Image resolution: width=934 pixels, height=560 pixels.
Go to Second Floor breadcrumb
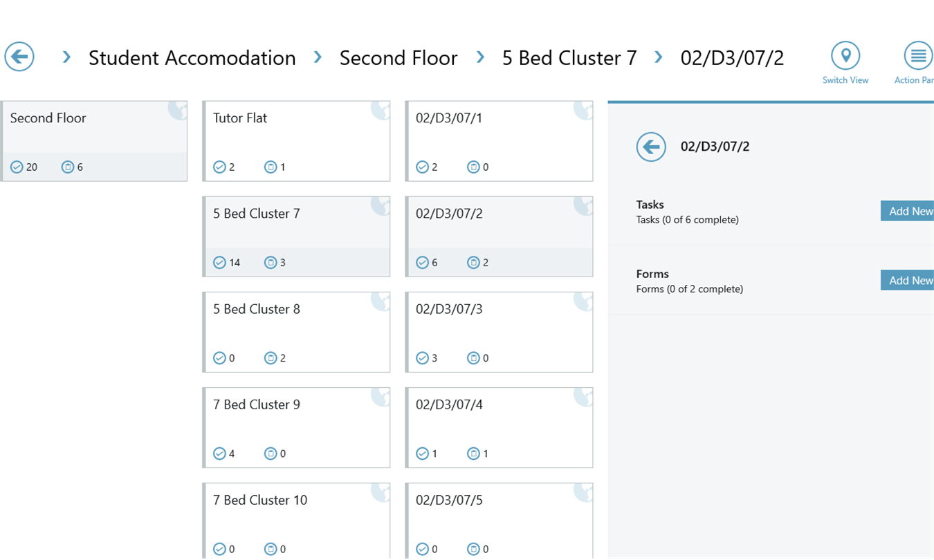[398, 58]
